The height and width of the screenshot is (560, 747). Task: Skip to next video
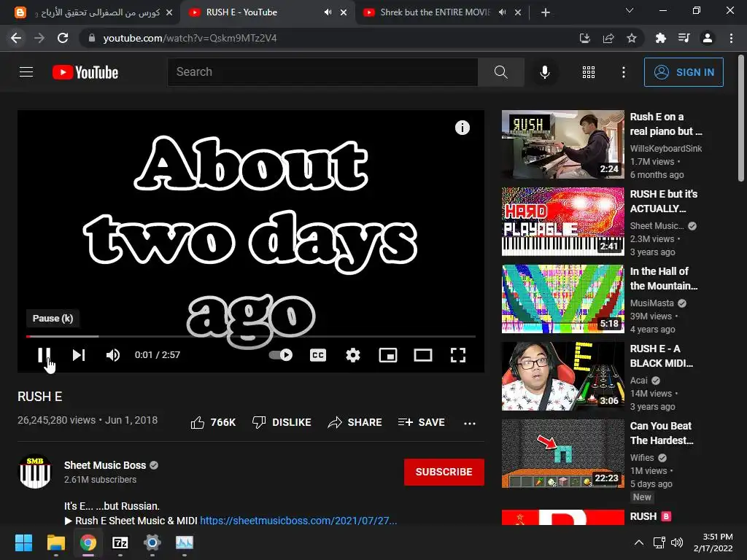click(79, 355)
